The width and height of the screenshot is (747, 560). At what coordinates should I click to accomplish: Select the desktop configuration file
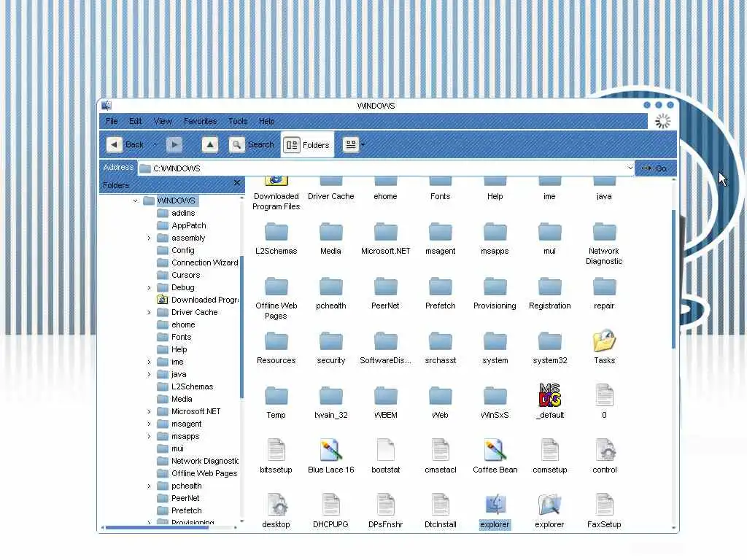coord(276,511)
